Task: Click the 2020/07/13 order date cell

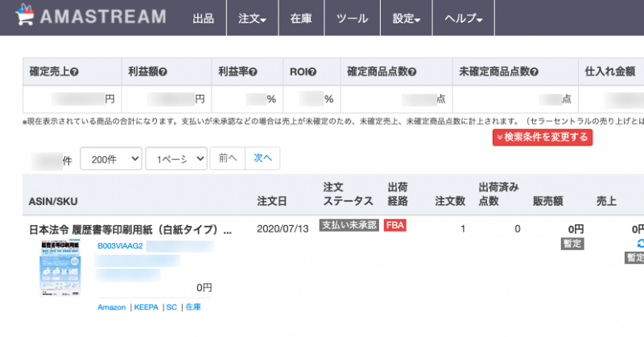Action: coord(283,229)
